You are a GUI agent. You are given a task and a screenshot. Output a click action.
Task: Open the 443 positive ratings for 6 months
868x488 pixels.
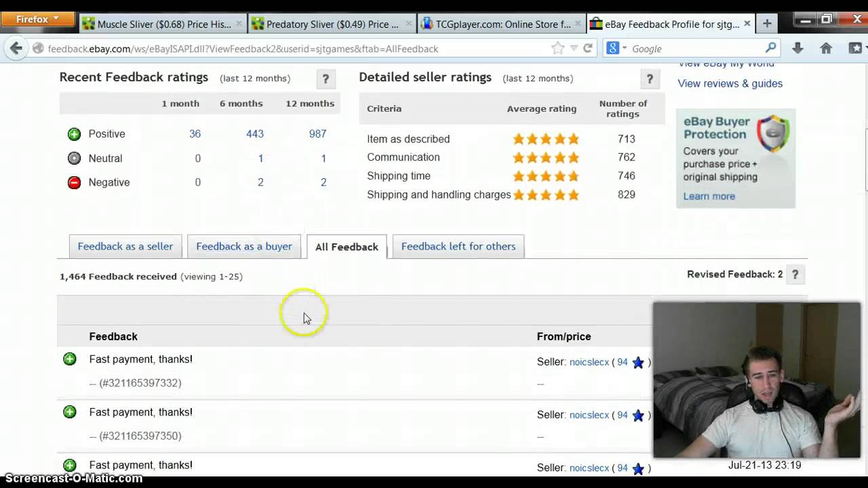point(255,134)
